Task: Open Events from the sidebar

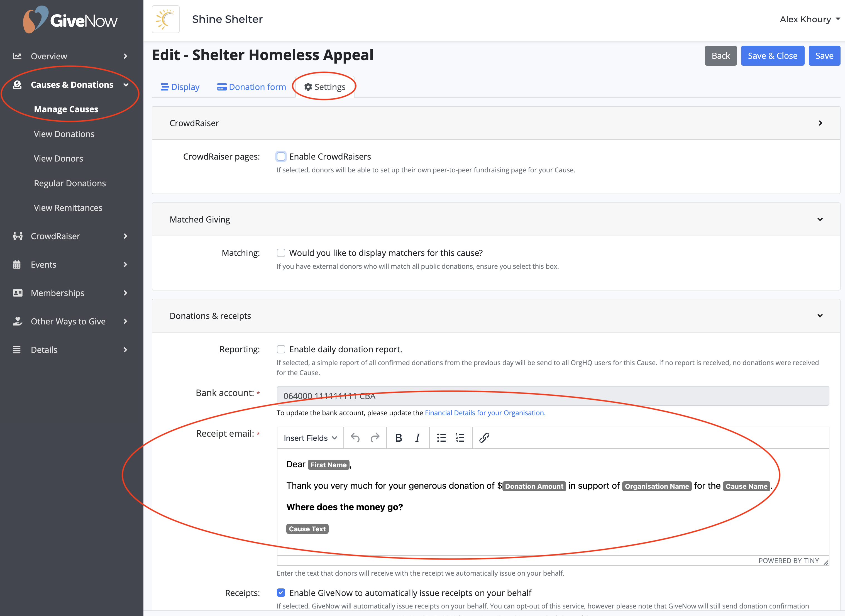Action: pos(44,264)
